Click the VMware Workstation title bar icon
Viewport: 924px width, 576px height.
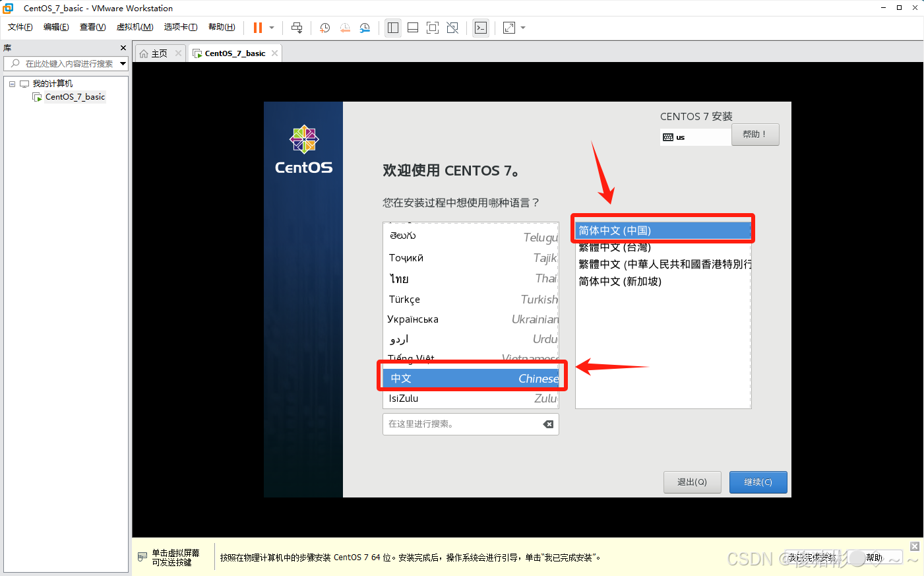[x=8, y=8]
